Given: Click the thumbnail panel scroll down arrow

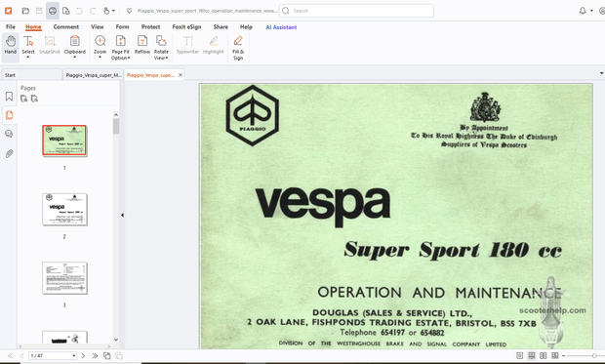Looking at the screenshot, I should coord(116,340).
